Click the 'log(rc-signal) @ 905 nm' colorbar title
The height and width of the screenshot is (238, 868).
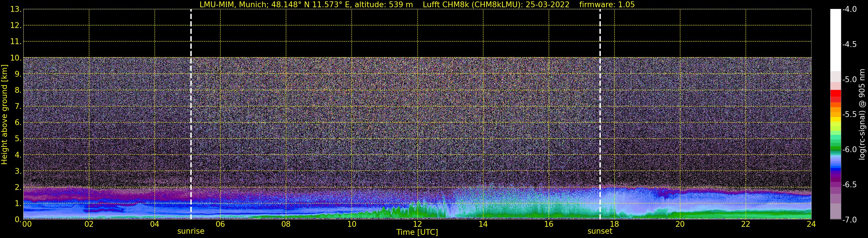[x=862, y=114]
